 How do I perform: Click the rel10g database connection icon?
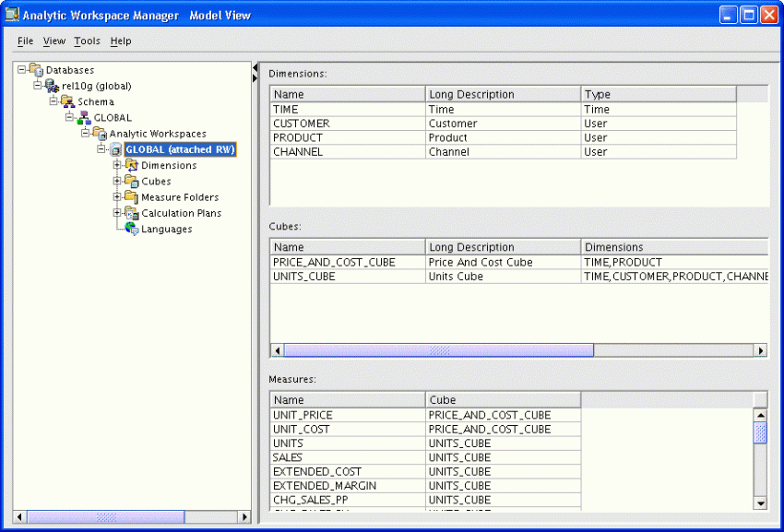[x=52, y=86]
